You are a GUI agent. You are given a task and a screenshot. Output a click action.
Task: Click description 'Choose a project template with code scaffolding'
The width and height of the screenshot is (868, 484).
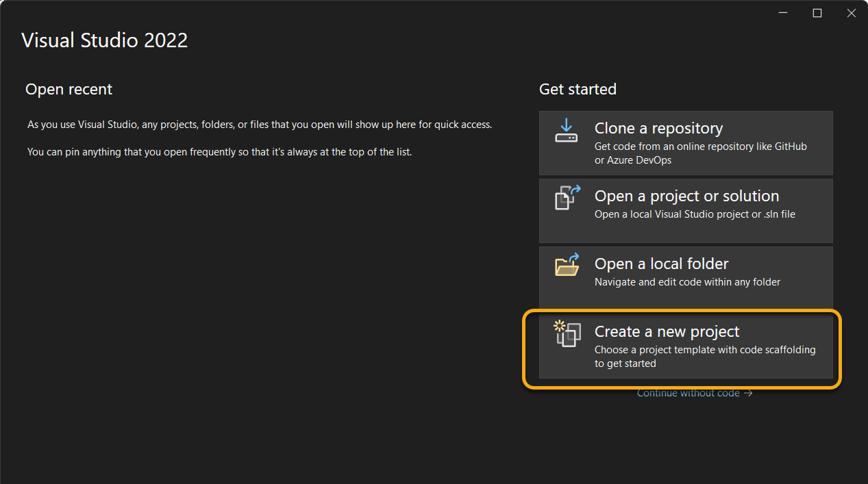tap(705, 357)
